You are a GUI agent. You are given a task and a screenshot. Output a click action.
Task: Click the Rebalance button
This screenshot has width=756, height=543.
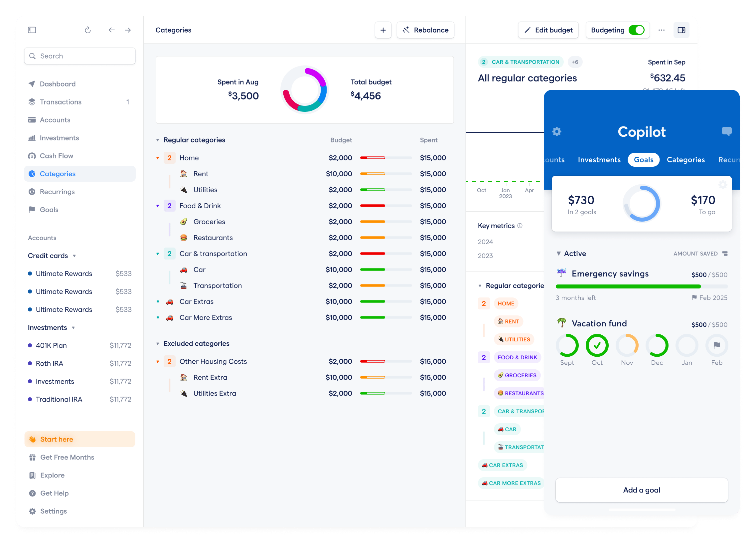425,30
